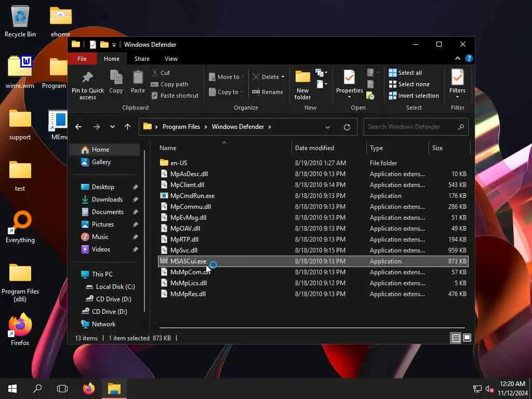Screen dimensions: 532x399
Task: Select Local Disk (C:) in the sidebar
Action: tap(115, 287)
